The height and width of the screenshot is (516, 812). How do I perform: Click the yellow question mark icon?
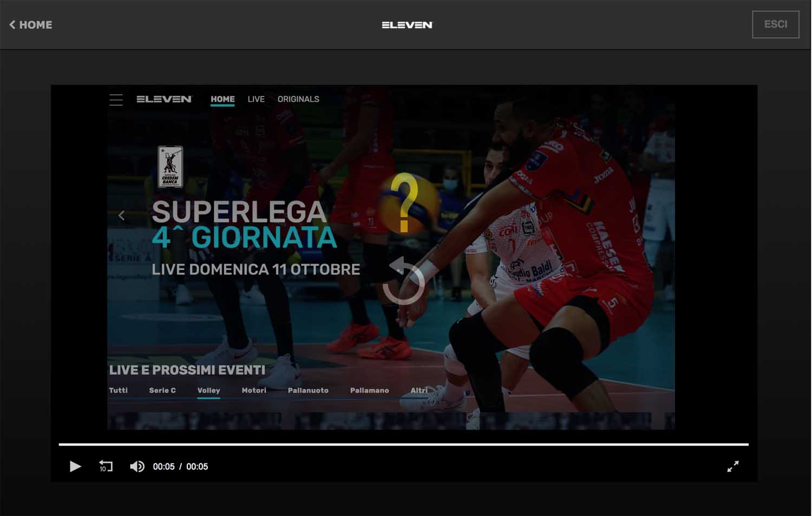(x=404, y=203)
